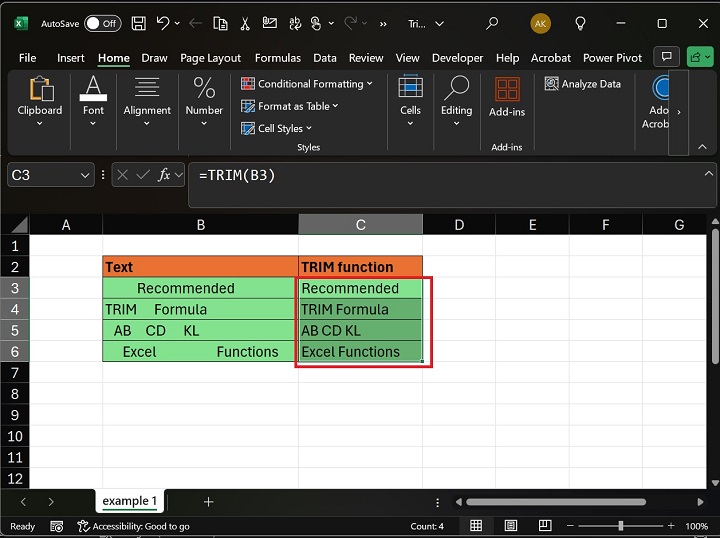Click the Insert Function fx icon
Screen dimensions: 720x538
163,175
